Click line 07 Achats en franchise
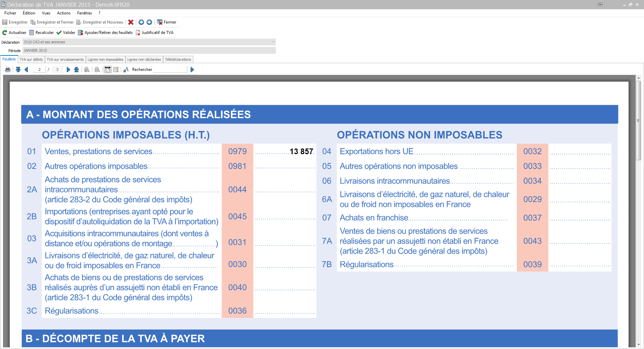This screenshot has height=349, width=644. (x=374, y=218)
